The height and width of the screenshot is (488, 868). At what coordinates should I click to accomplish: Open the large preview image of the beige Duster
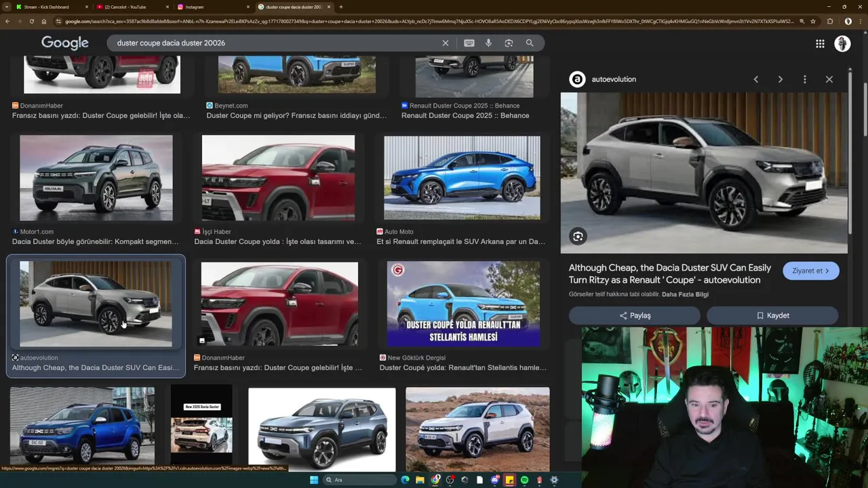[x=704, y=173]
